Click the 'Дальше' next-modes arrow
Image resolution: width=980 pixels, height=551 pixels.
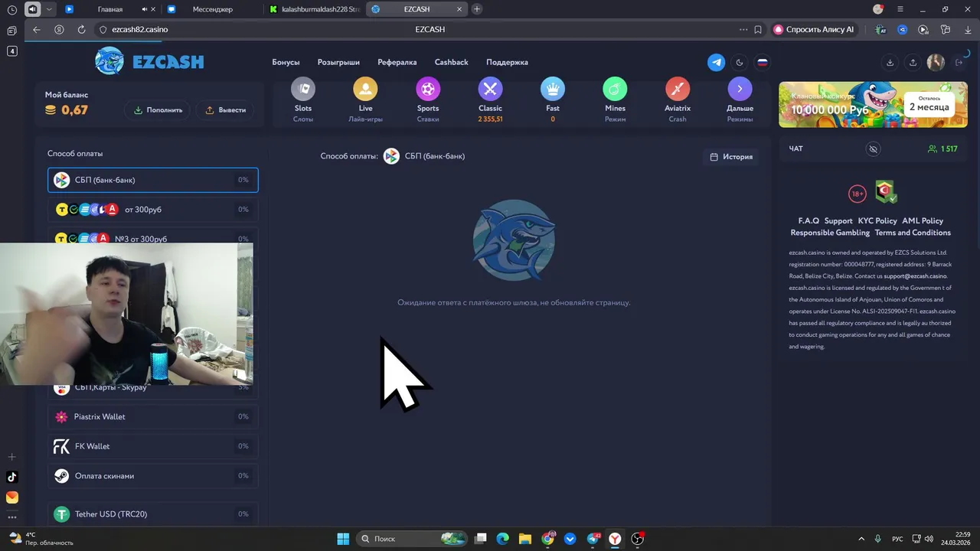pyautogui.click(x=740, y=89)
